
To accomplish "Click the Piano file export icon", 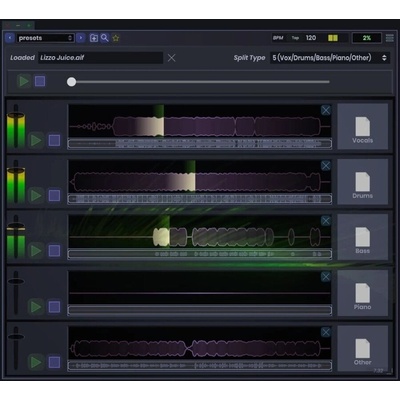I will pyautogui.click(x=363, y=293).
